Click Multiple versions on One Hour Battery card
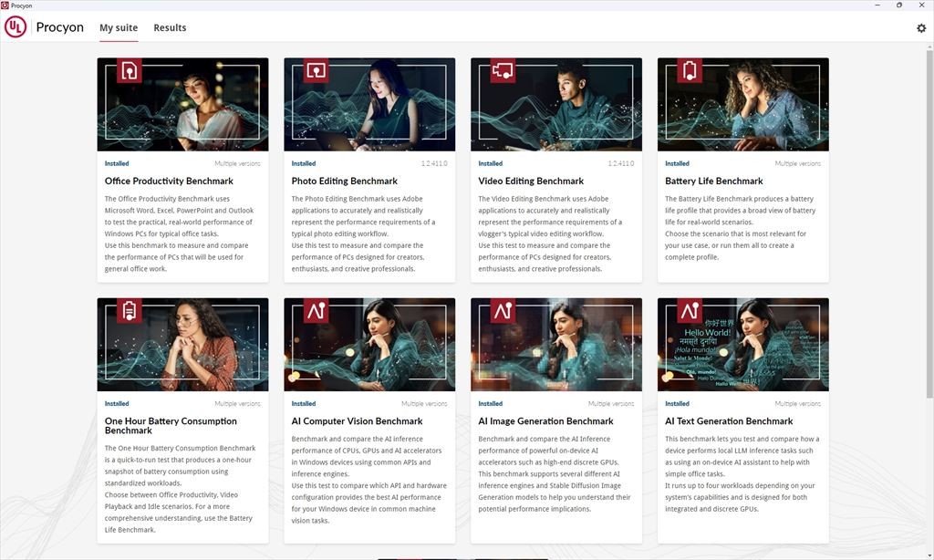Screen dimensions: 934x560 click(237, 403)
